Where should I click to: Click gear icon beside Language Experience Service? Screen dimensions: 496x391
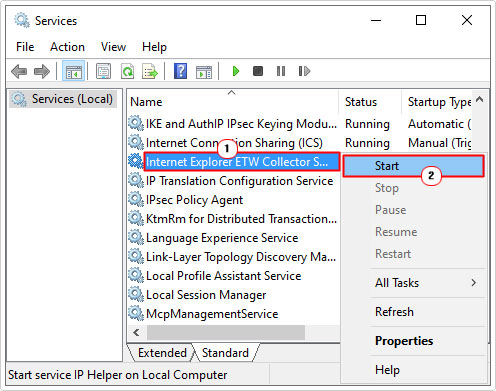[x=136, y=237]
